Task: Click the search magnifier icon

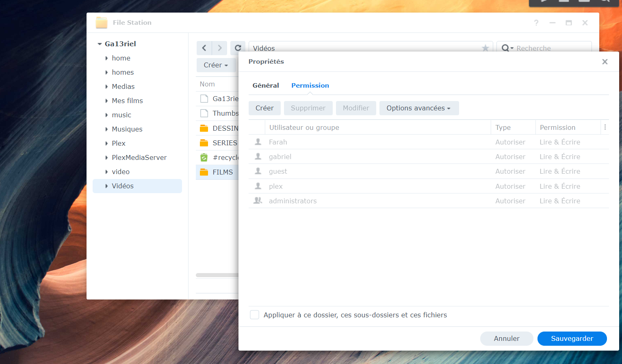Action: coord(505,48)
